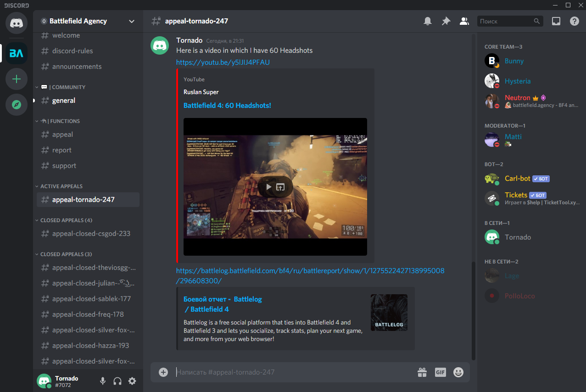Collapse the CLOSED APPEALS (3) category
Image resolution: width=586 pixels, height=392 pixels.
tap(64, 254)
